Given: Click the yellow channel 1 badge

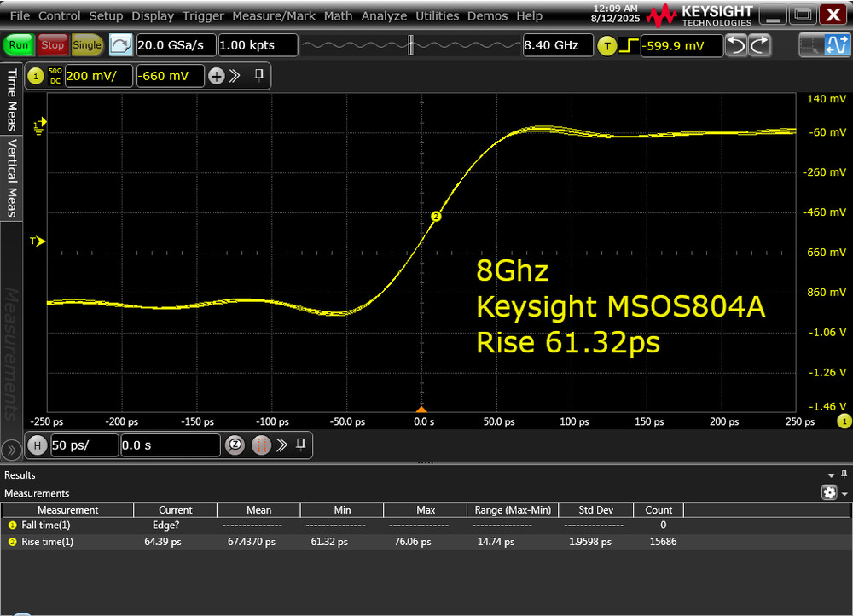Looking at the screenshot, I should [x=37, y=75].
